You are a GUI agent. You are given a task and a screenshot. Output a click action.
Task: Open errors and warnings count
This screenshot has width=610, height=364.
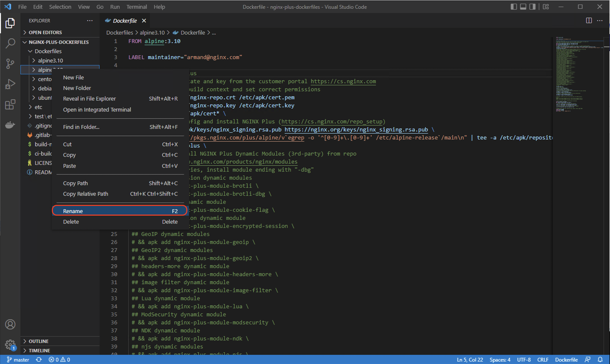59,360
